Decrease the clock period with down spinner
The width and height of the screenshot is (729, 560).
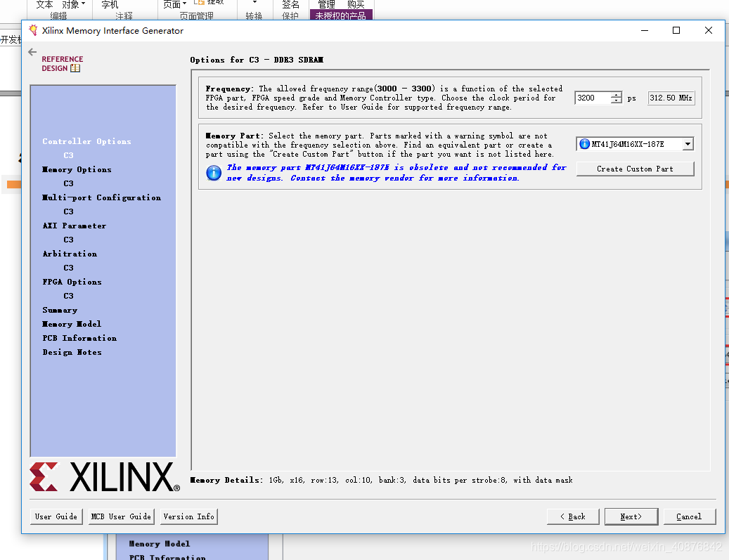click(x=616, y=101)
